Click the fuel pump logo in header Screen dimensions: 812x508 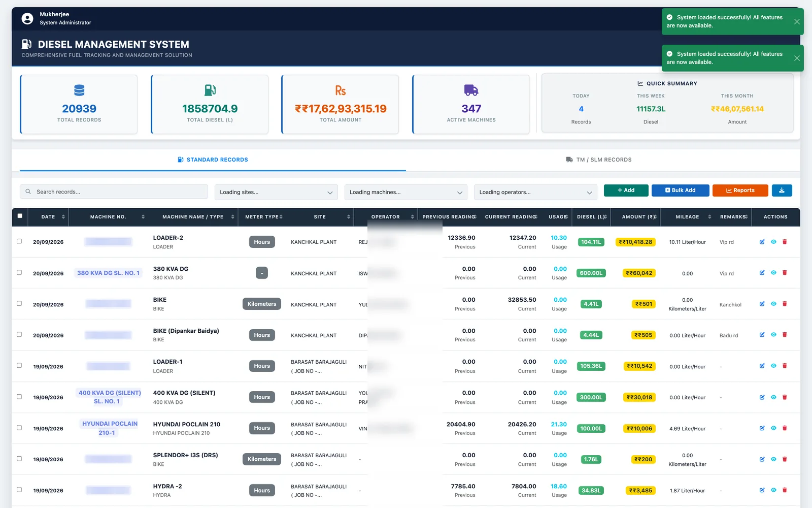[x=27, y=44]
